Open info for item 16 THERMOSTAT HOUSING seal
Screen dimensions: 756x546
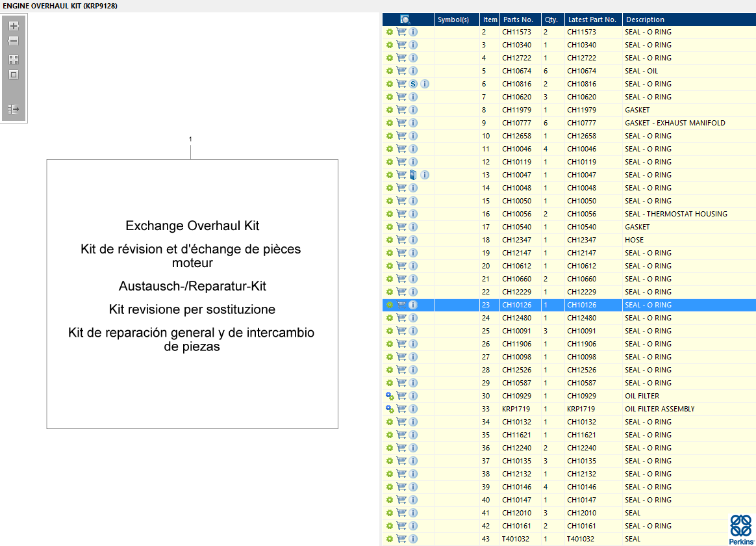(x=413, y=214)
